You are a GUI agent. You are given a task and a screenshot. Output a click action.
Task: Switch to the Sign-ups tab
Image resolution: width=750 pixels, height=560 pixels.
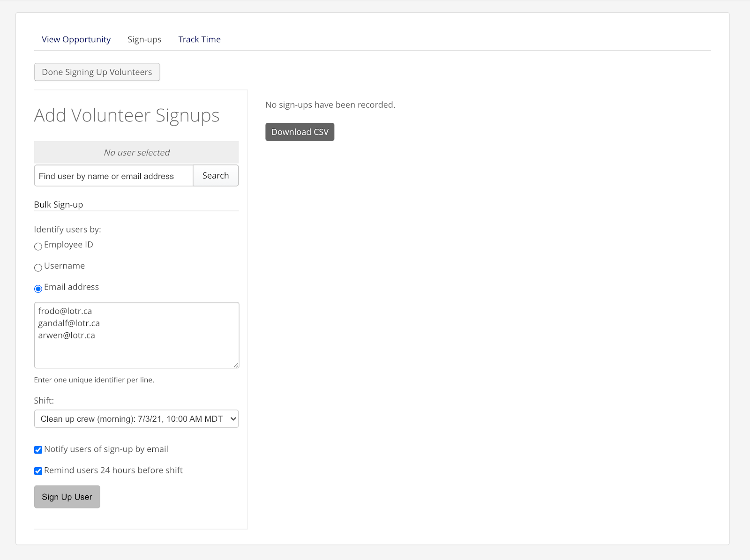[144, 39]
